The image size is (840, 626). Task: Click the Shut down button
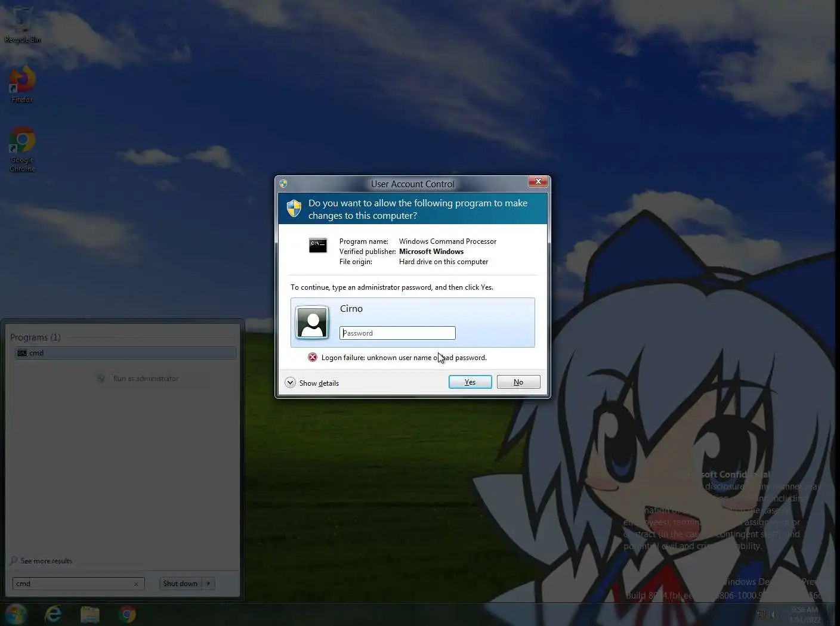180,584
